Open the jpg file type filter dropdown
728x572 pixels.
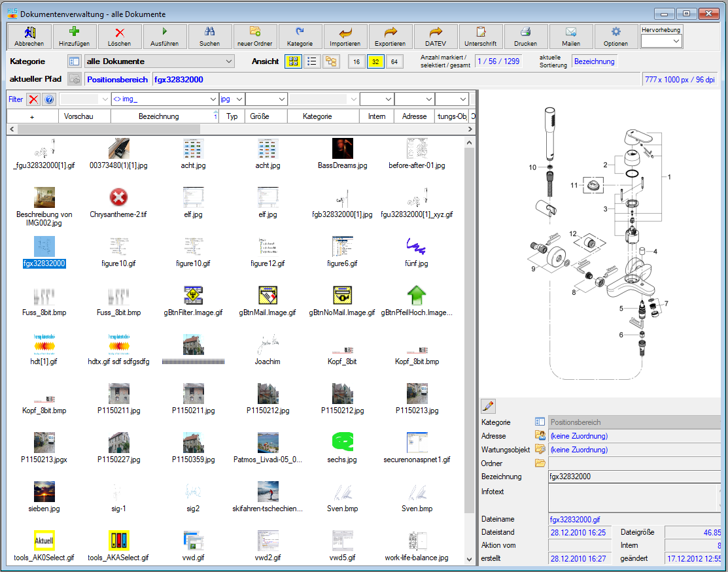point(239,99)
